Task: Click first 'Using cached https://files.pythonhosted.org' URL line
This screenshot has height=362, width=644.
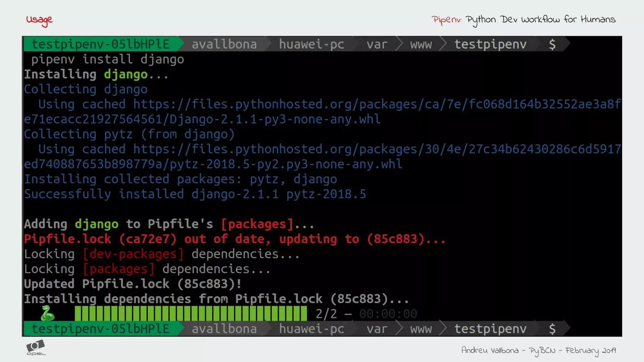Action: (330, 104)
